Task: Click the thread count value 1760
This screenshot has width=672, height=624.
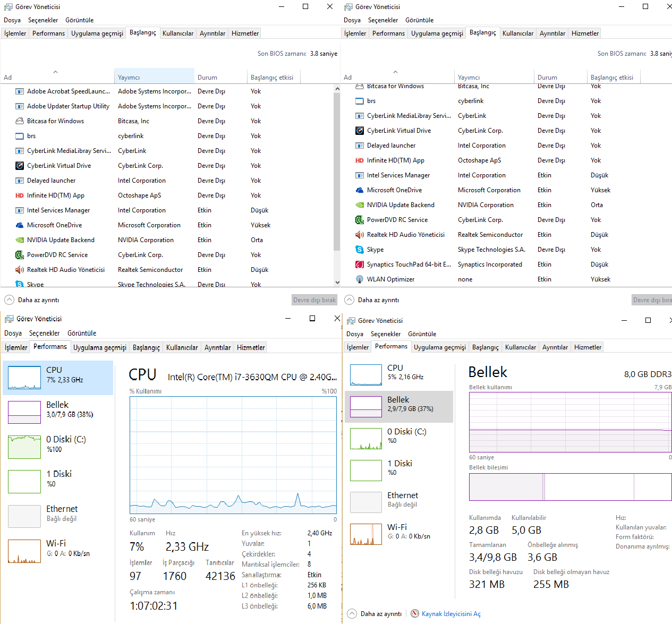Action: (174, 576)
